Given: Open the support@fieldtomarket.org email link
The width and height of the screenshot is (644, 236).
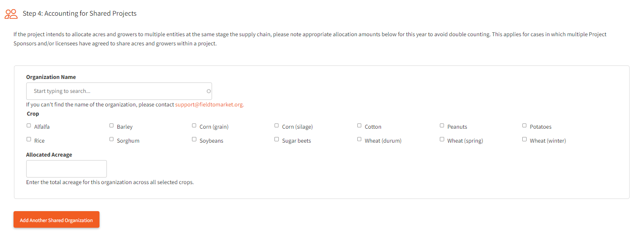Looking at the screenshot, I should [209, 105].
